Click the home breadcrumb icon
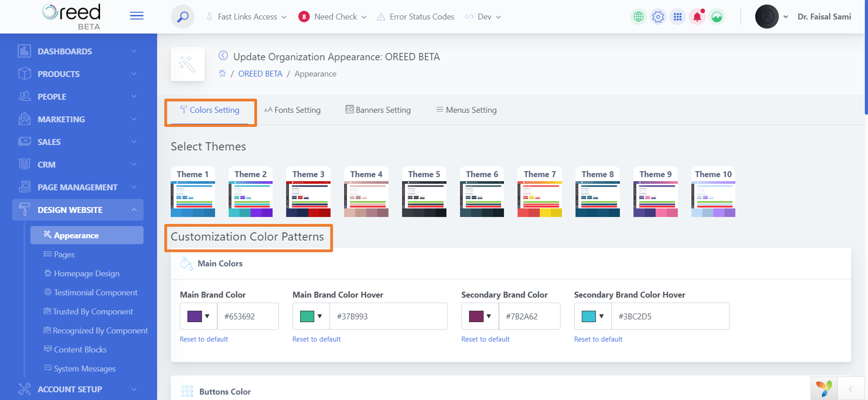 pyautogui.click(x=222, y=73)
